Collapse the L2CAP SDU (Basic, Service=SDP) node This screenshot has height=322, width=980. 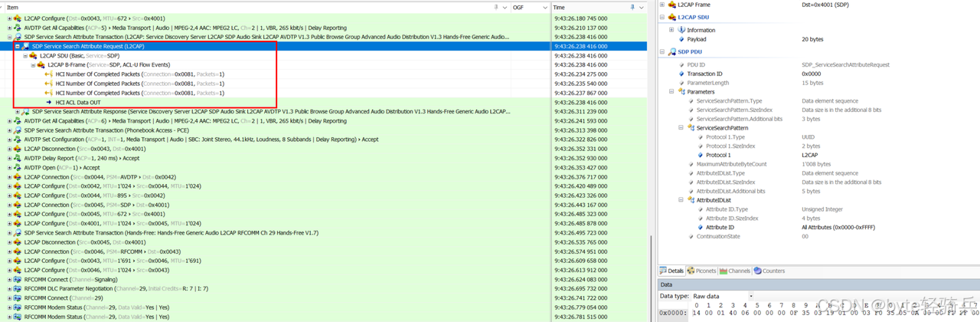pos(25,56)
